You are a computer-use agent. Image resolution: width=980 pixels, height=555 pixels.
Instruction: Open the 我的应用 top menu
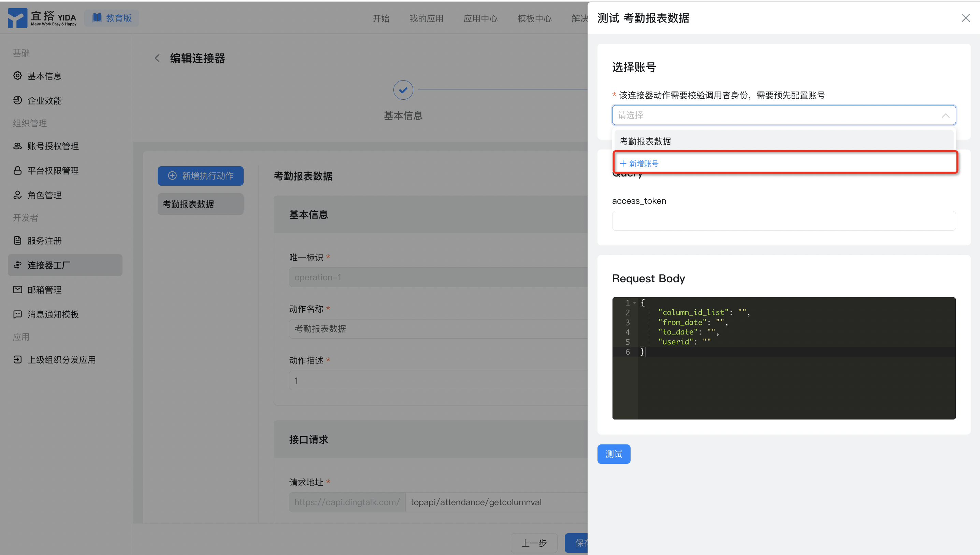[427, 18]
